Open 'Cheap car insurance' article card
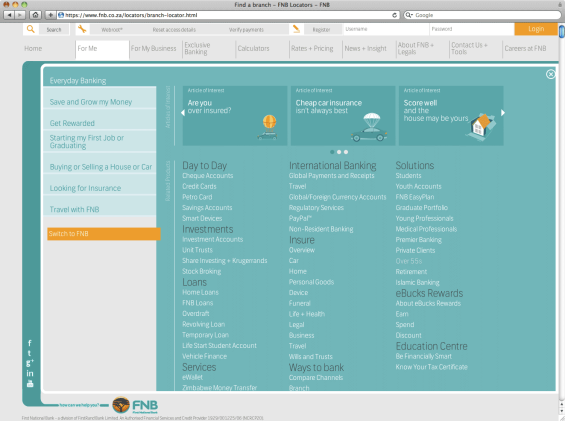565x421 pixels. pos(343,116)
